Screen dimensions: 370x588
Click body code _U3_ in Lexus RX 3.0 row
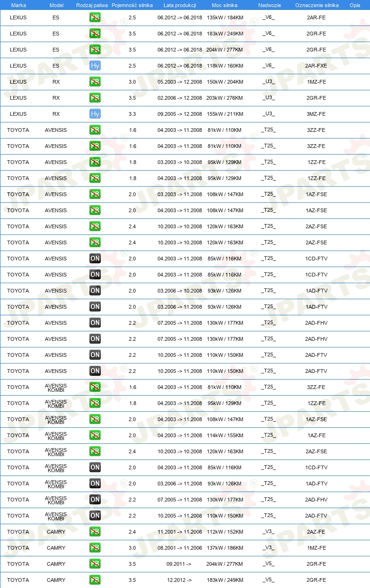click(269, 82)
